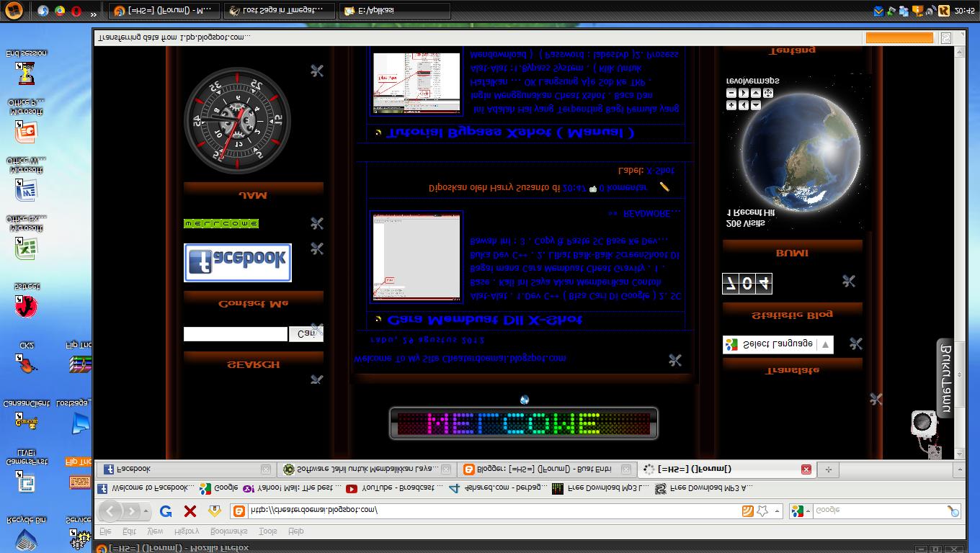
Task: Go to the Home page icon
Action: 214,511
